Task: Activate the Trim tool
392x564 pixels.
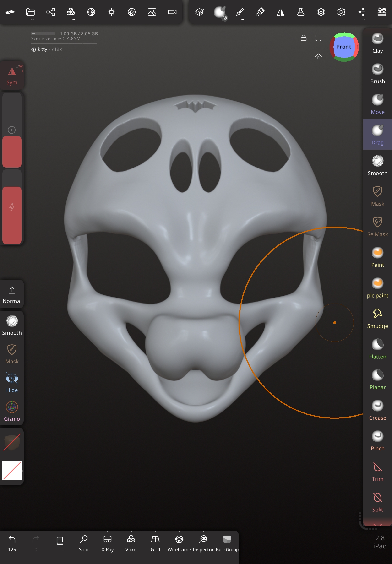Action: (x=377, y=471)
